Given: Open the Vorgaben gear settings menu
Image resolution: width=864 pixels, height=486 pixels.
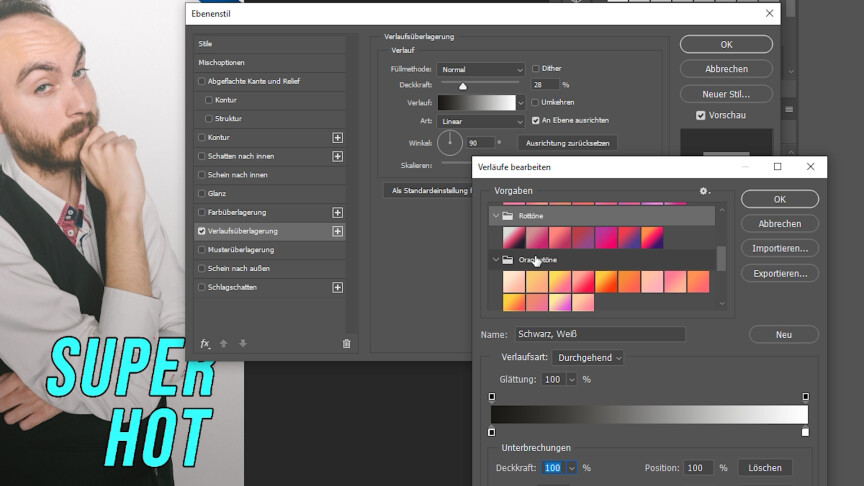Looking at the screenshot, I should point(704,191).
